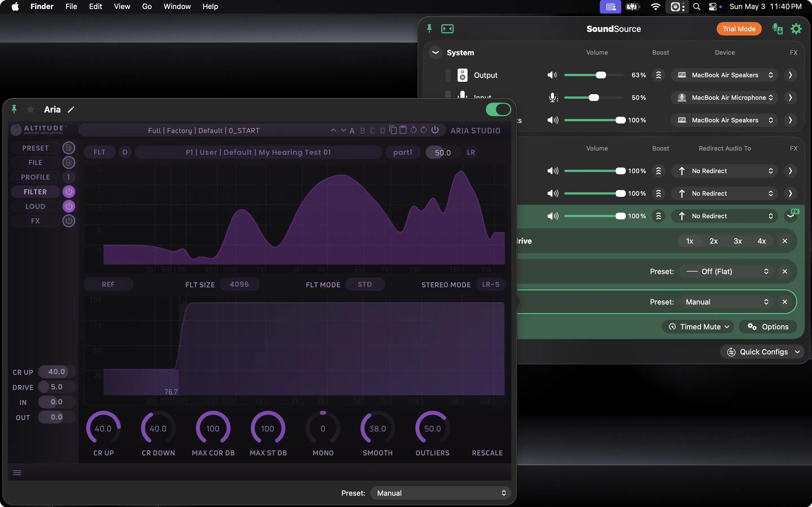812x507 pixels.
Task: Select state slot D
Action: [382, 131]
